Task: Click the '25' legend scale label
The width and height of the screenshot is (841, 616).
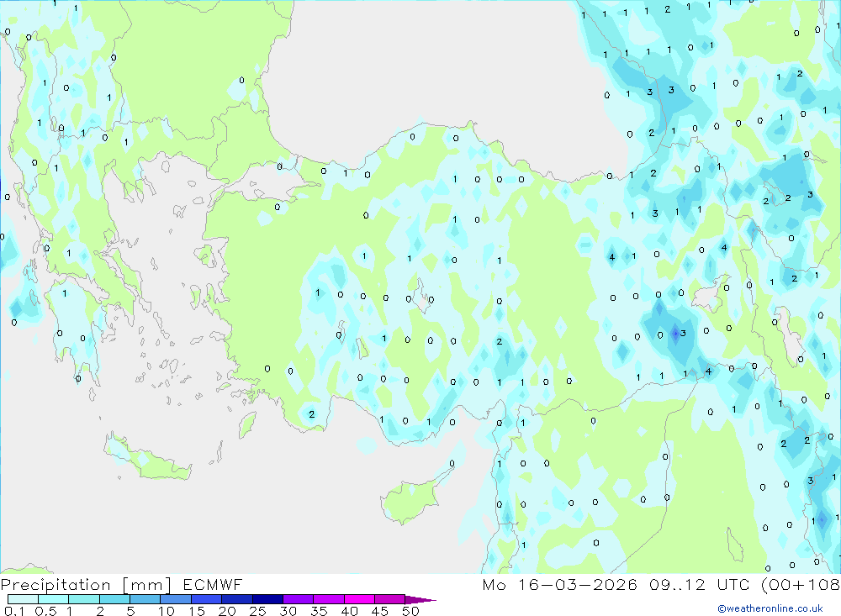Action: (x=257, y=611)
